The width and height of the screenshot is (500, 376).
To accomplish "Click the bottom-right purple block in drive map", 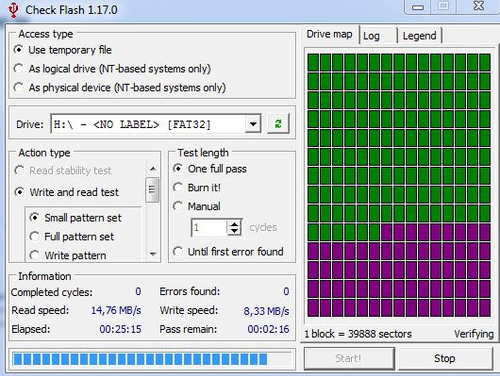I will click(x=485, y=308).
